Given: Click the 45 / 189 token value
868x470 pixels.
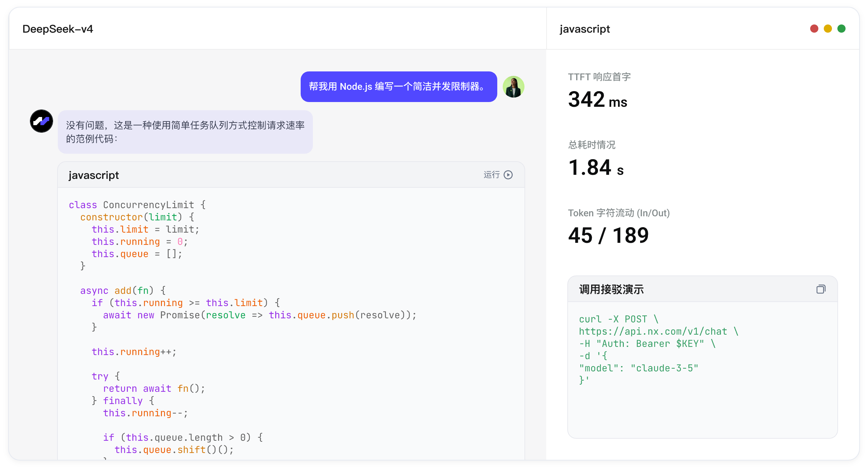Looking at the screenshot, I should point(608,235).
